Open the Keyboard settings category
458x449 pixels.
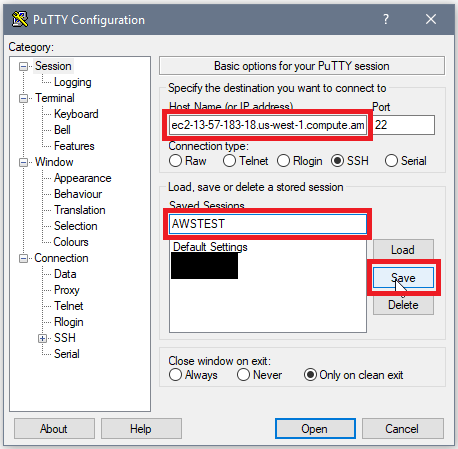tap(76, 114)
